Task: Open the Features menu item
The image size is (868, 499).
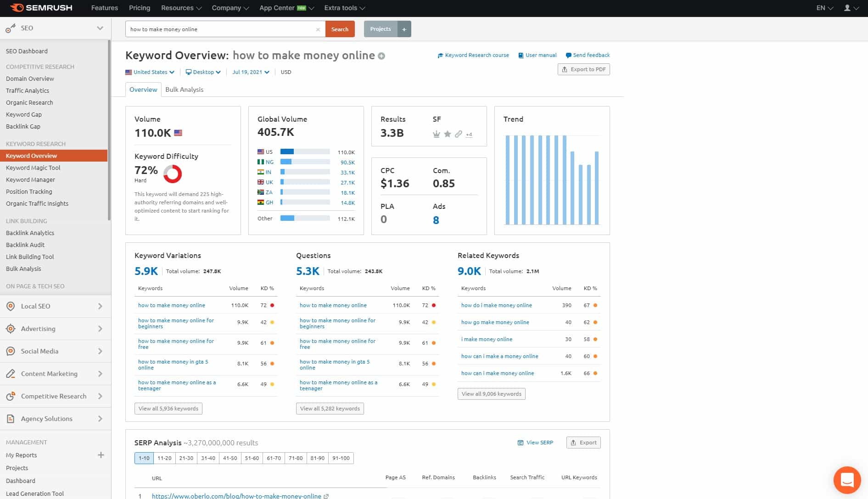Action: pos(105,8)
